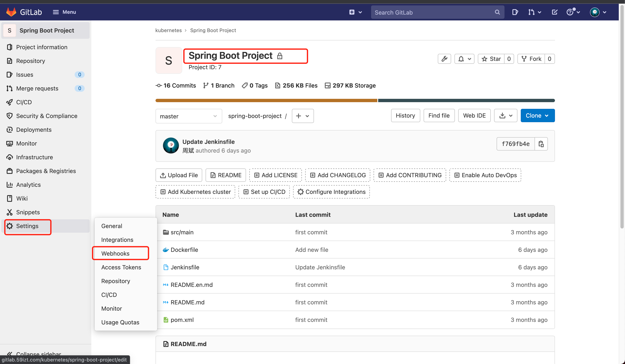Open Packages & Registries
This screenshot has height=364, width=625.
[x=46, y=171]
